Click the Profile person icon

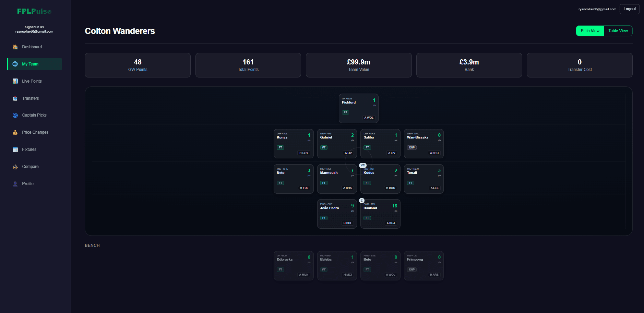[x=15, y=184]
